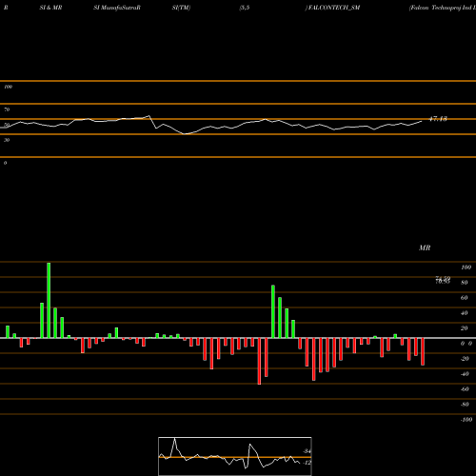This screenshot has width=476, height=476.
Task: Click the FALCONTECH_SM symbol title text
Action: coord(334,8)
